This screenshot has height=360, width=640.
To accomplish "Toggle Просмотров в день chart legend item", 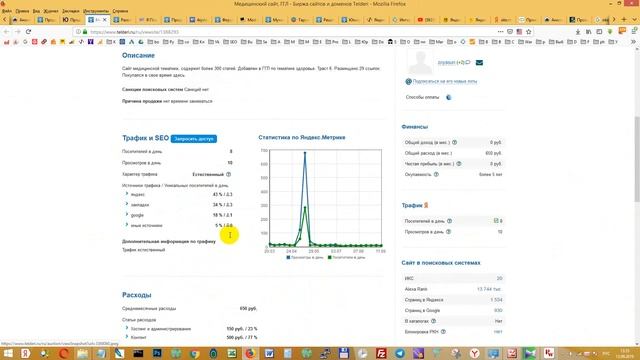I will coord(304,258).
